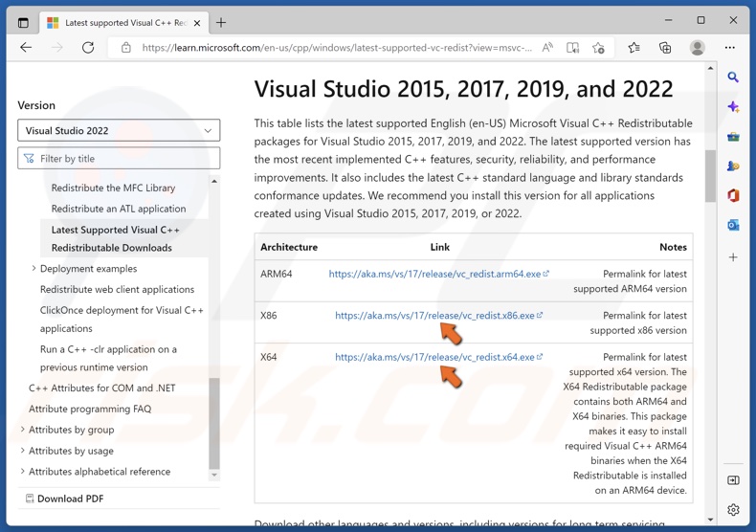The image size is (756, 532).
Task: Open Read aloud icon in address bar
Action: pos(547,47)
